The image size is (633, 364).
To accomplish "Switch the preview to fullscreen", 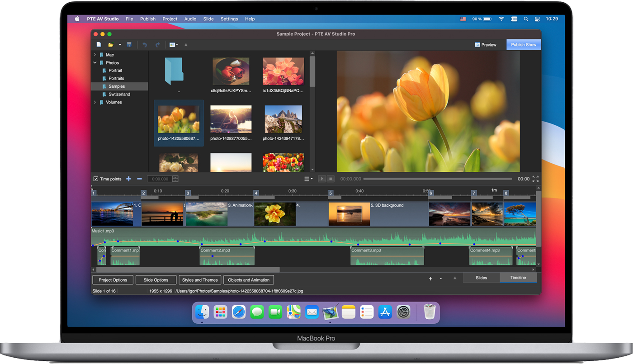I will [x=535, y=179].
